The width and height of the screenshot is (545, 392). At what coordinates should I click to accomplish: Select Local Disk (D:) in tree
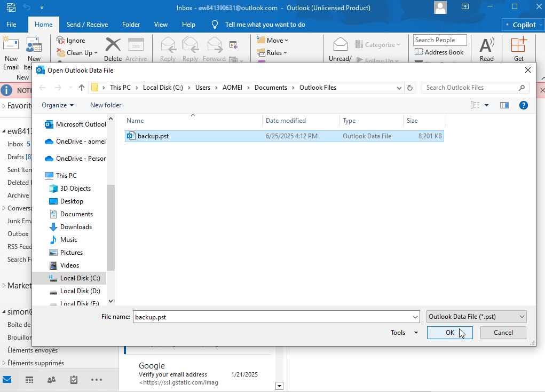[x=80, y=291]
